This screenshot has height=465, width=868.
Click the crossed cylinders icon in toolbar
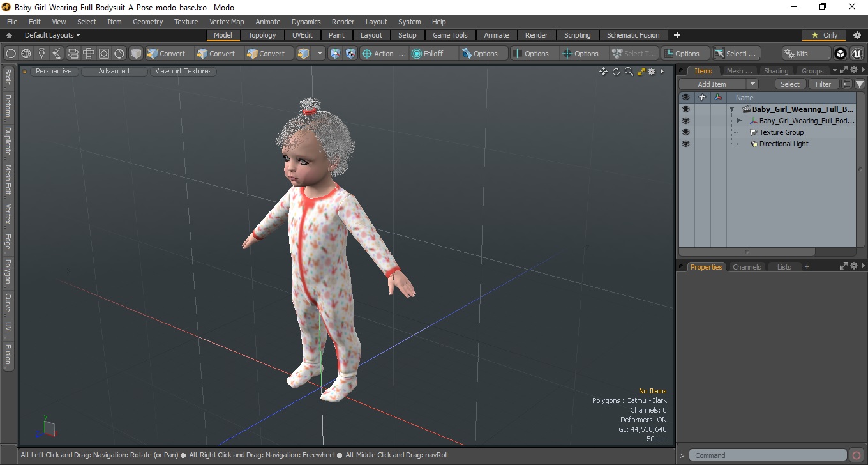point(88,54)
